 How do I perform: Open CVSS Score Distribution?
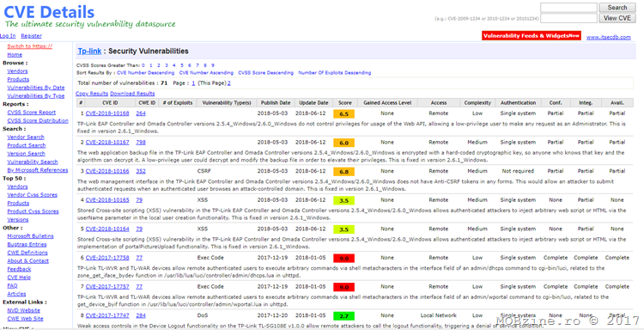38,121
